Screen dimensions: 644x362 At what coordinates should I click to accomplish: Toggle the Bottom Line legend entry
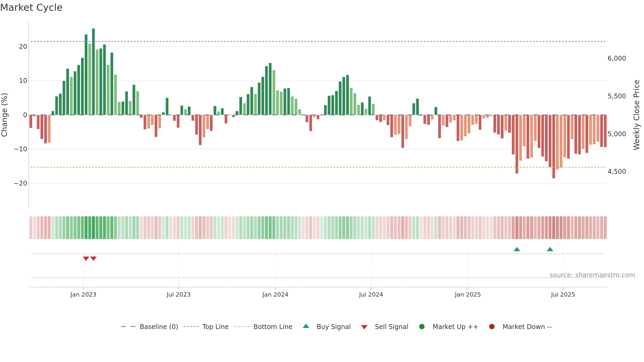point(264,327)
